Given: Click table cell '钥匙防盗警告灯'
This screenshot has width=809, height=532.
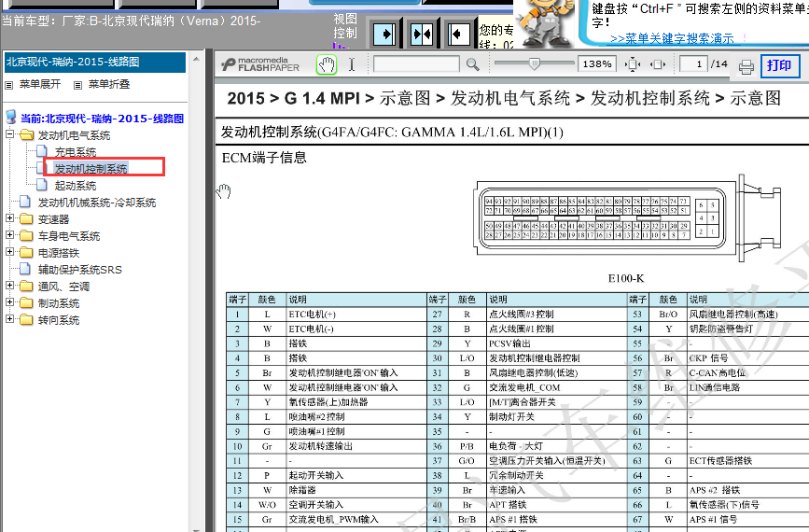Looking at the screenshot, I should [748, 329].
